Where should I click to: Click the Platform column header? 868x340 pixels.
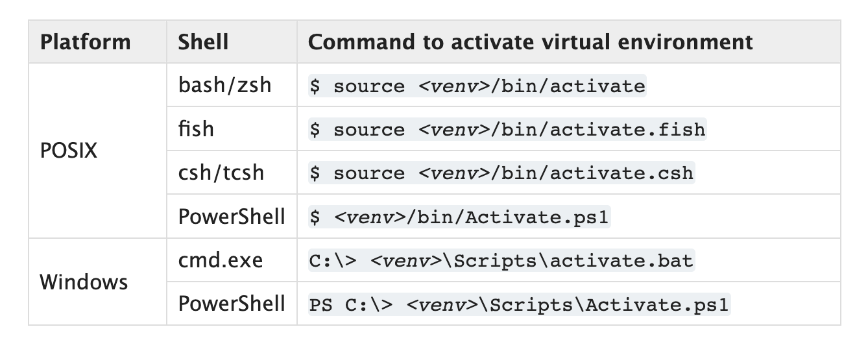pos(85,42)
